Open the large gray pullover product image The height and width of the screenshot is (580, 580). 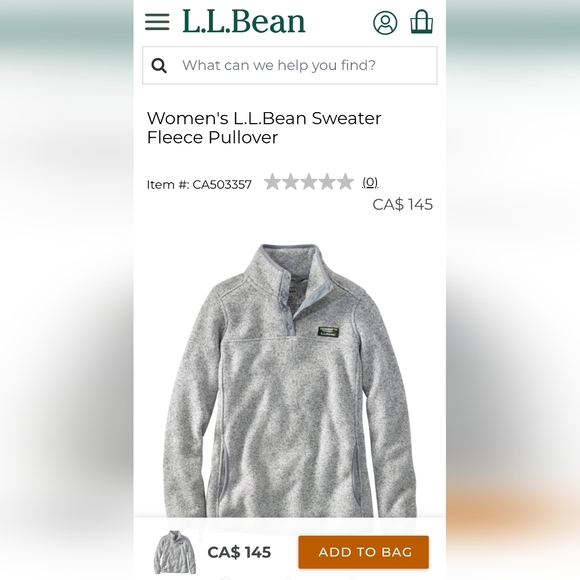(290, 380)
